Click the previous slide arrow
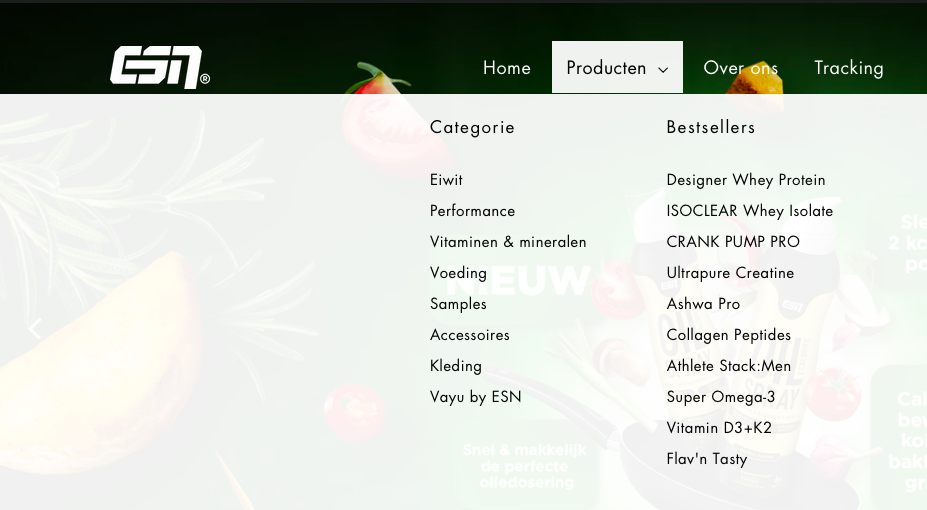 pyautogui.click(x=35, y=328)
